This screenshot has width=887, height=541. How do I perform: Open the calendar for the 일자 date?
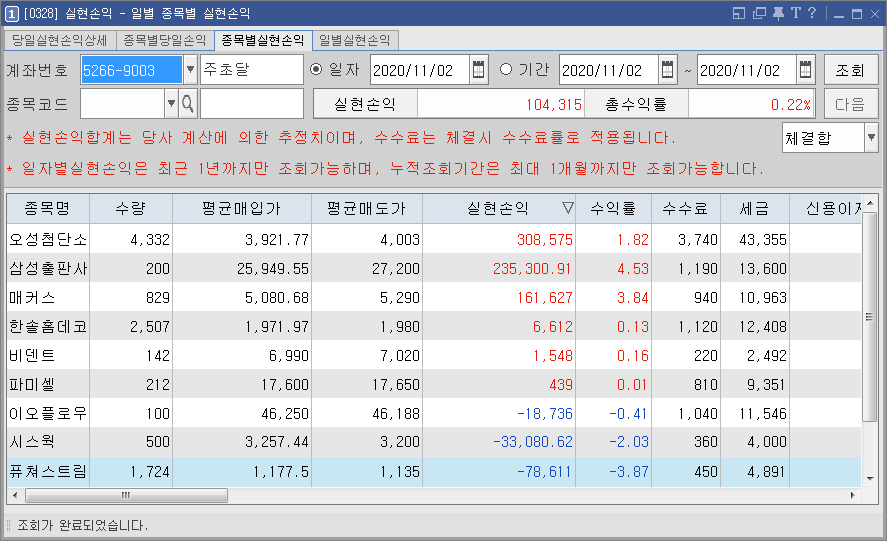pos(479,70)
